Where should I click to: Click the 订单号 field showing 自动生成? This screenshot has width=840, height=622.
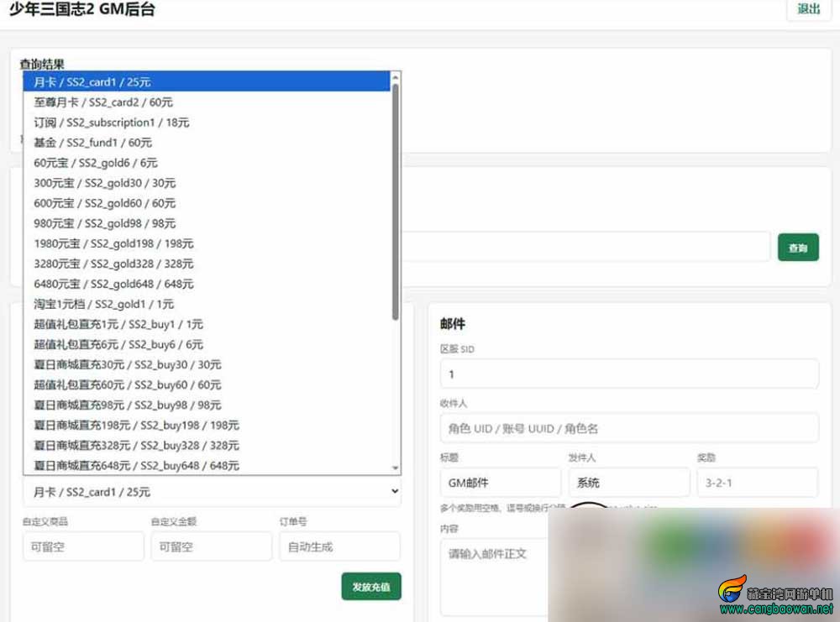(x=339, y=546)
